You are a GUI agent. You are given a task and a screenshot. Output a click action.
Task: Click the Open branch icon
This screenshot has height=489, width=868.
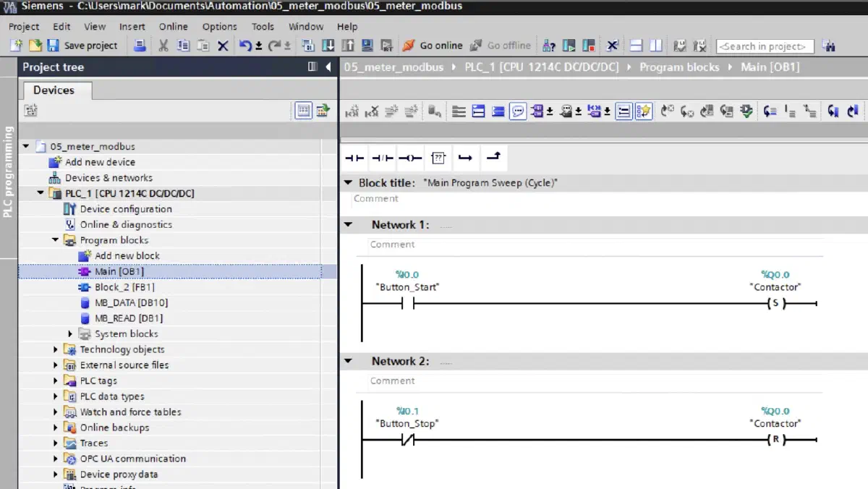click(465, 158)
